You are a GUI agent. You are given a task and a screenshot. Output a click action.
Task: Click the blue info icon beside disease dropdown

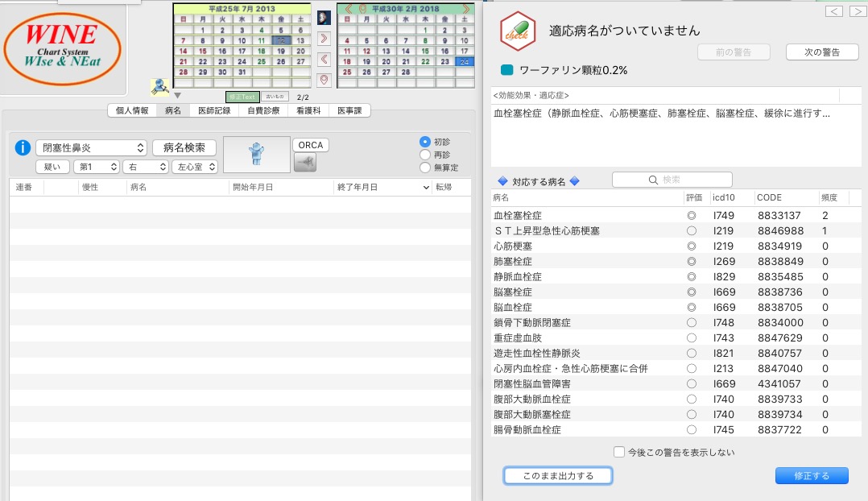pos(23,147)
